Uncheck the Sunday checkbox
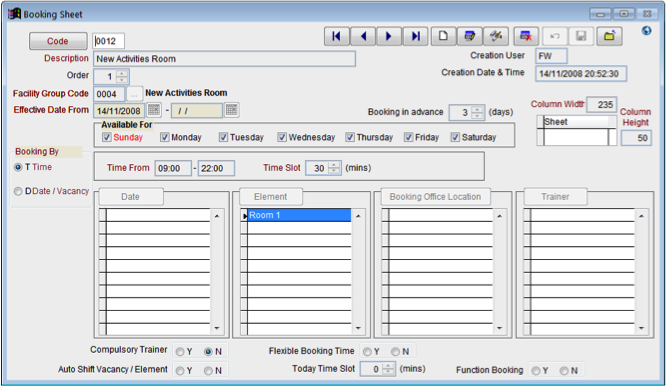The width and height of the screenshot is (666, 387). tap(107, 137)
